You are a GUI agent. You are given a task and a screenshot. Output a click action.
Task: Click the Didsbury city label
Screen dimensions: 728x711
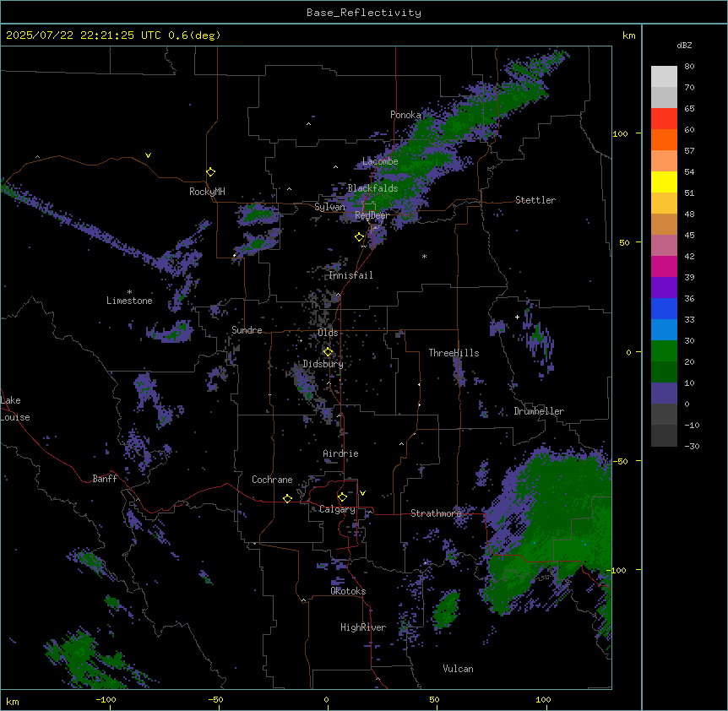tap(323, 364)
